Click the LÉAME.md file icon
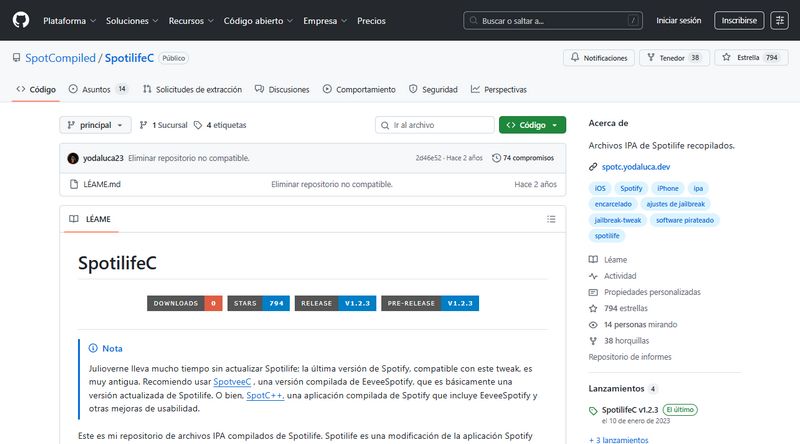 coord(73,184)
